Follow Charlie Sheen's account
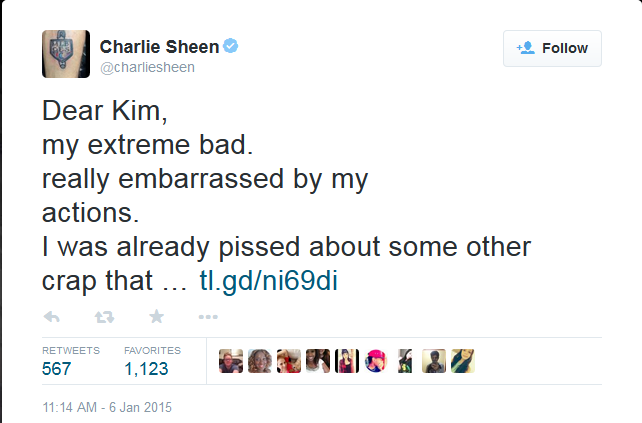The image size is (642, 423). click(x=552, y=48)
